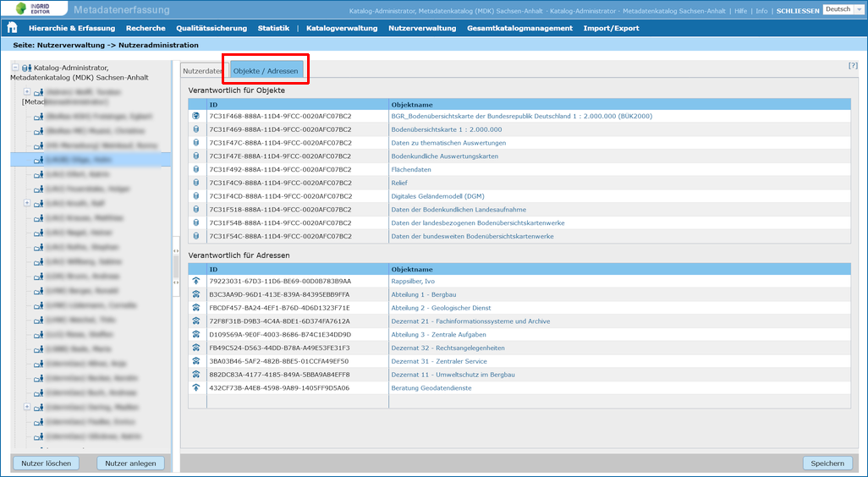Open the Relief object link
This screenshot has height=477, width=868.
point(399,183)
